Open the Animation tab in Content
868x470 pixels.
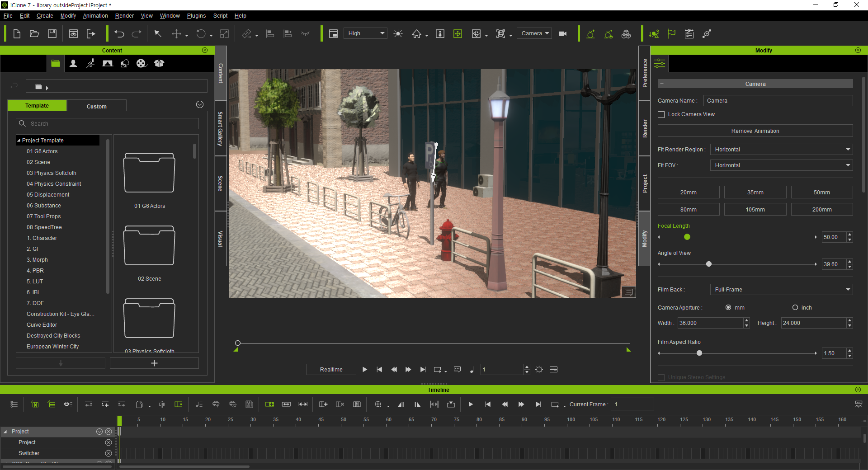90,64
